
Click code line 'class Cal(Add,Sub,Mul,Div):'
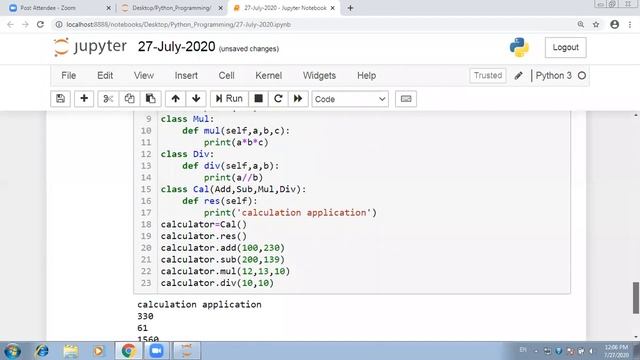[x=233, y=189]
